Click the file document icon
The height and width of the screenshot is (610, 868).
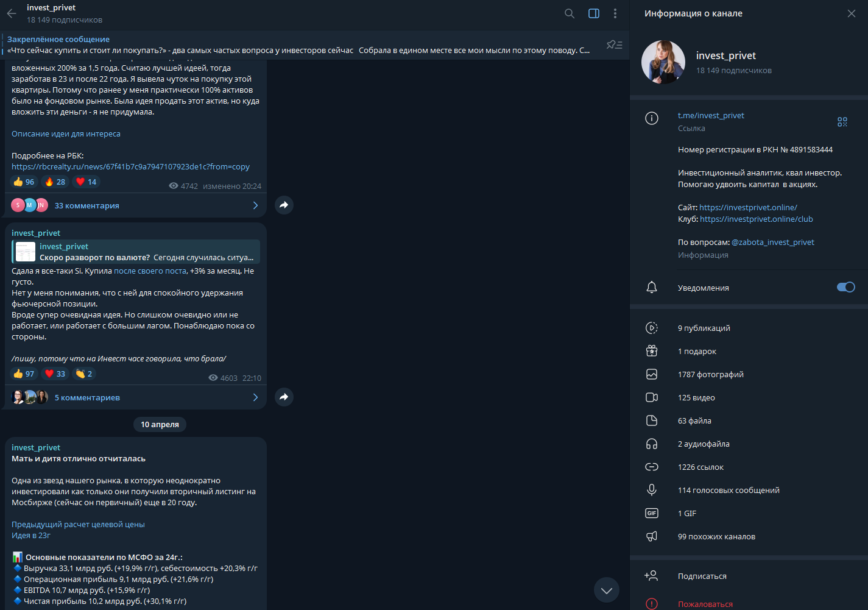652,420
